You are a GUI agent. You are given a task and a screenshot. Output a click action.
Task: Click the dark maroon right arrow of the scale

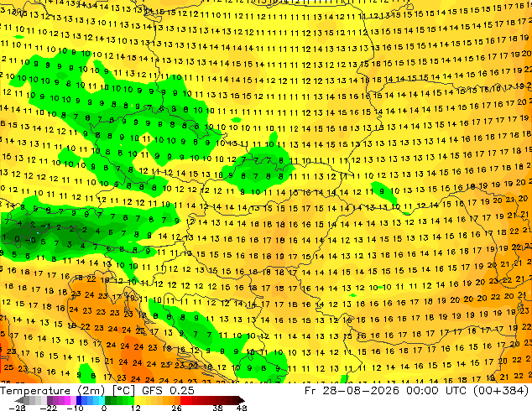(241, 401)
